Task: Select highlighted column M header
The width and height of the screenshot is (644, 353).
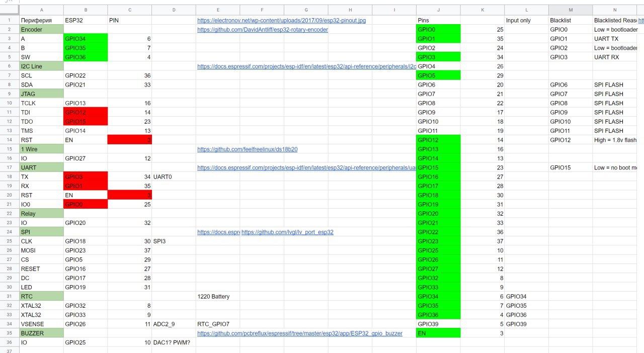Action: [571, 10]
